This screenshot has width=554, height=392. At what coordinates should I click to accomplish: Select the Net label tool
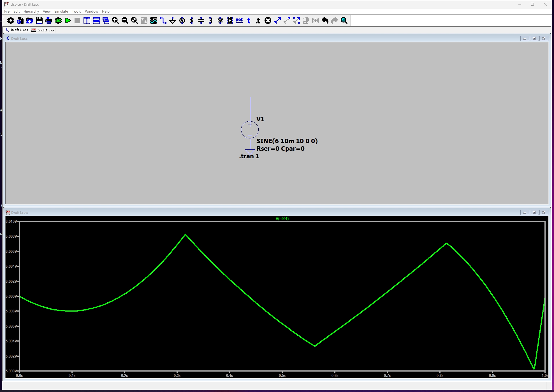pyautogui.click(x=239, y=20)
